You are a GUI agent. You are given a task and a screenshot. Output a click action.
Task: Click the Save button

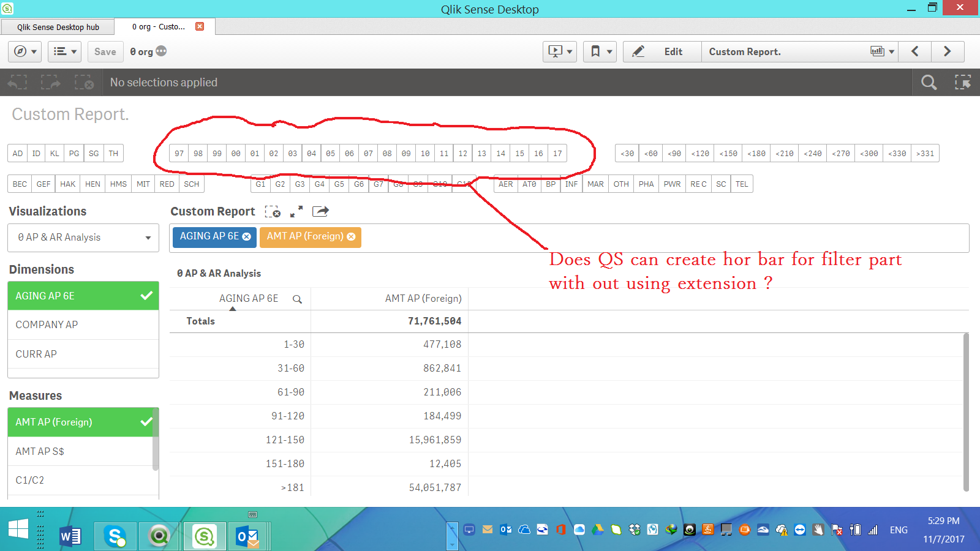(x=105, y=52)
